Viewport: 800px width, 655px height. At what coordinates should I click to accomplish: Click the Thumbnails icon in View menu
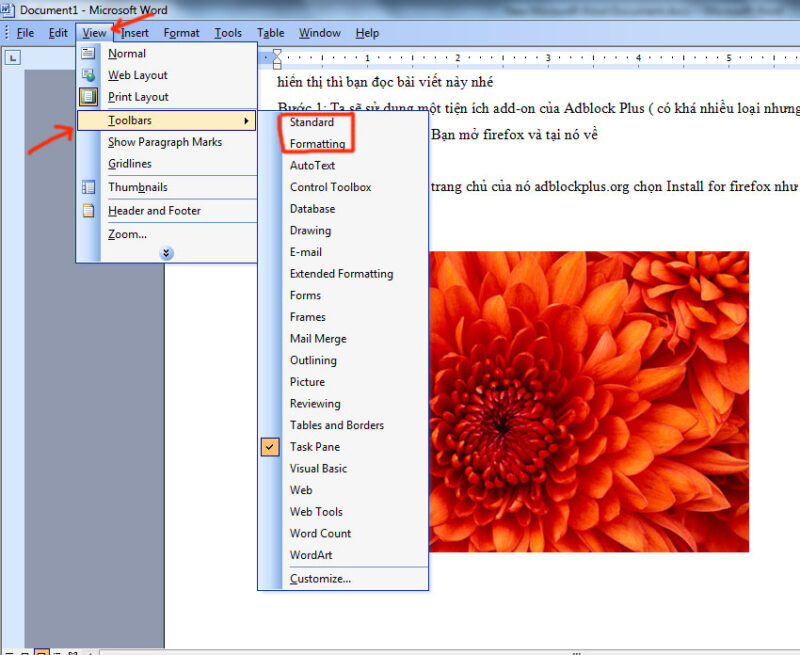[89, 187]
